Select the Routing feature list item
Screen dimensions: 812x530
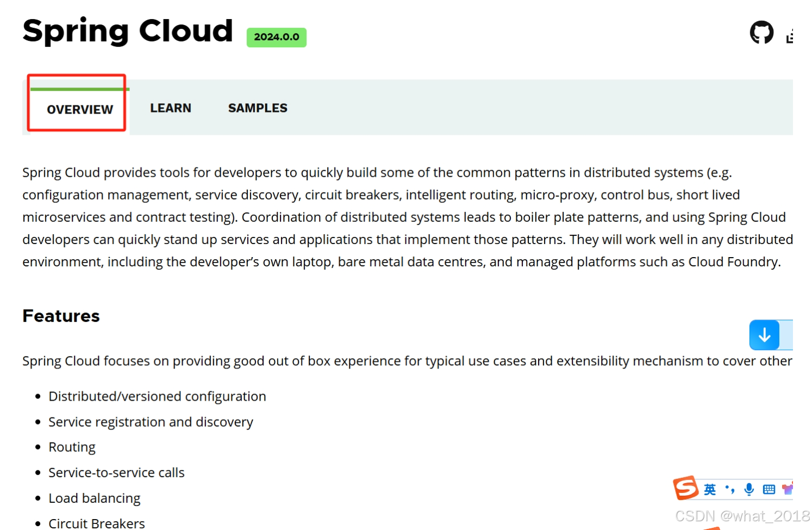pos(72,447)
